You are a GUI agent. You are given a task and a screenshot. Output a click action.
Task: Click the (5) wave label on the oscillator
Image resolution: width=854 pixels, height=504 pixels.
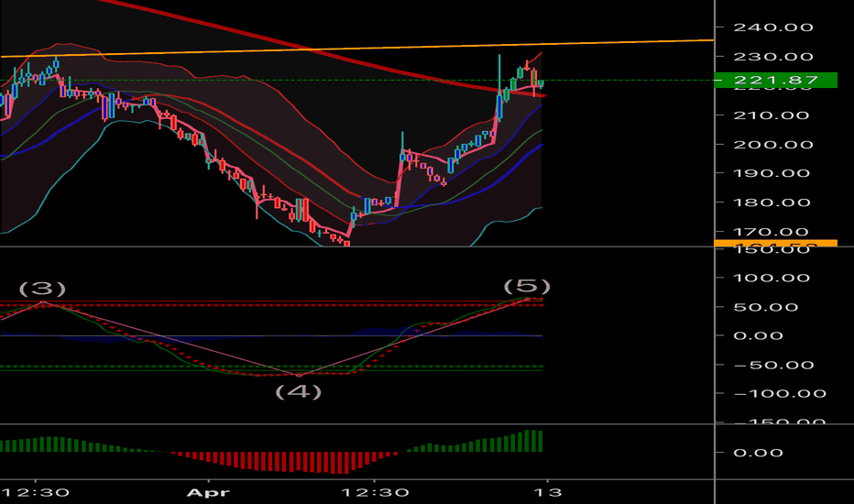(x=527, y=286)
